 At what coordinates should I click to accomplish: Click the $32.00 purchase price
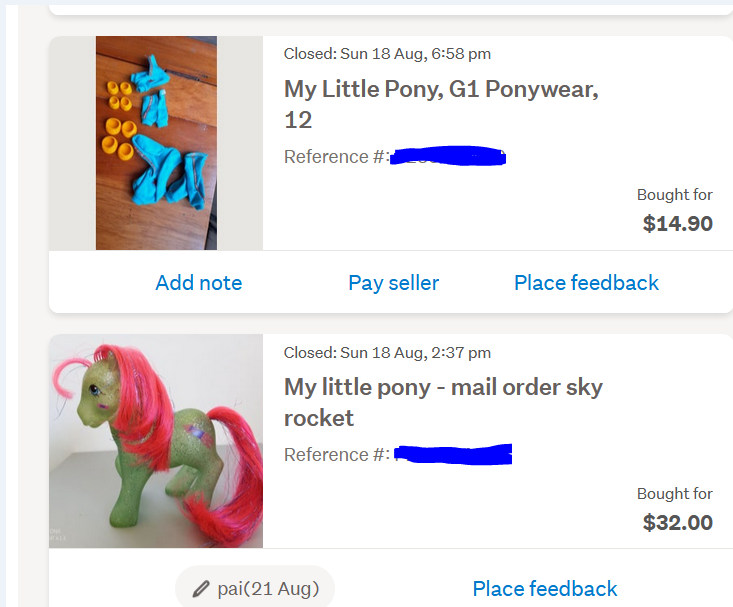pyautogui.click(x=677, y=522)
